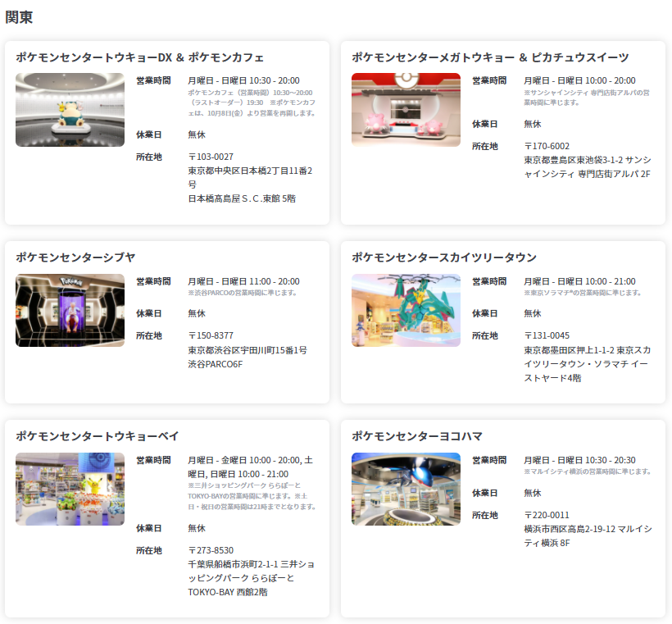
Task: Select postal code 〒220-0011
Action: point(547,515)
